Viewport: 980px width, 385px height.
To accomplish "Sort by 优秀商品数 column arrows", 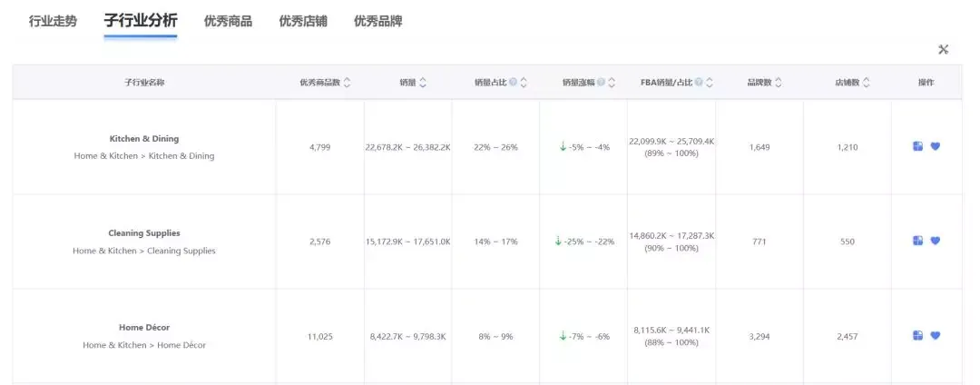I will point(348,83).
